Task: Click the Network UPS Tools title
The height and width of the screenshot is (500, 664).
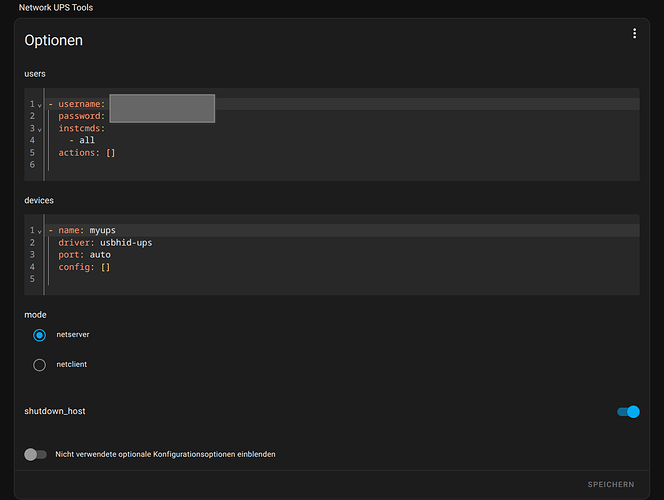Action: click(56, 8)
